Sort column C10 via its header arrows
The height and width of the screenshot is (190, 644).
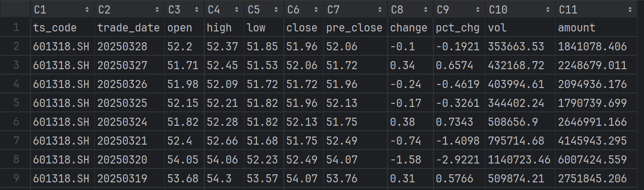pos(547,9)
